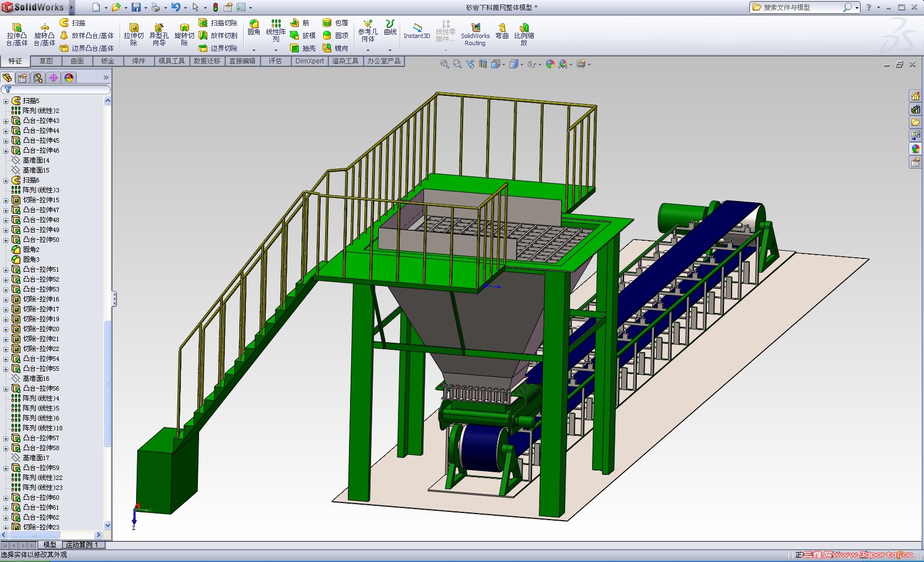924x562 pixels.
Task: Select the 镜向 mirror tool
Action: (335, 48)
